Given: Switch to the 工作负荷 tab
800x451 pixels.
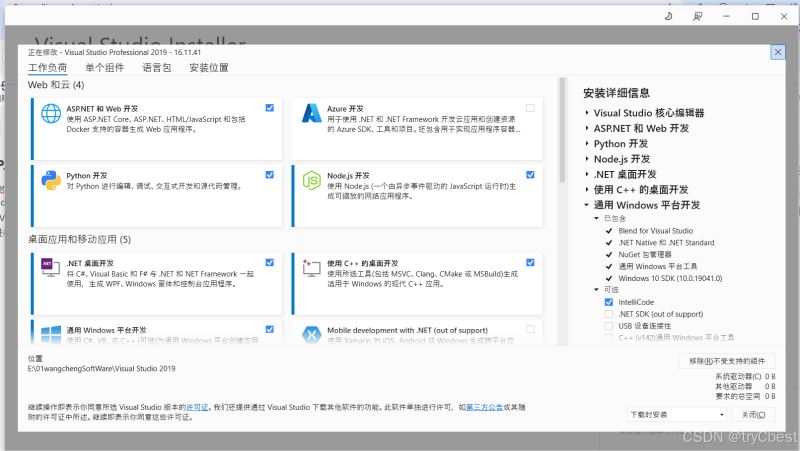Looking at the screenshot, I should 47,67.
